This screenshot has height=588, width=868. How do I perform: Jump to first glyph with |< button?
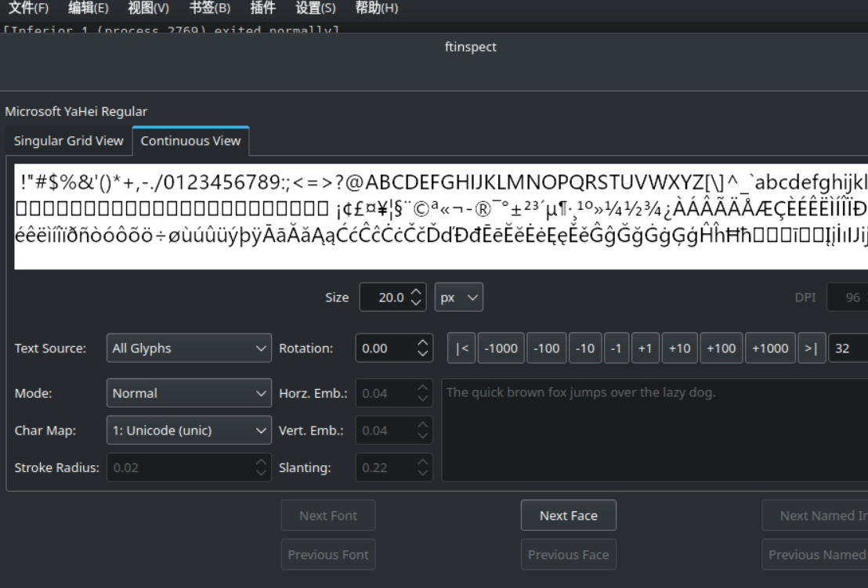461,348
